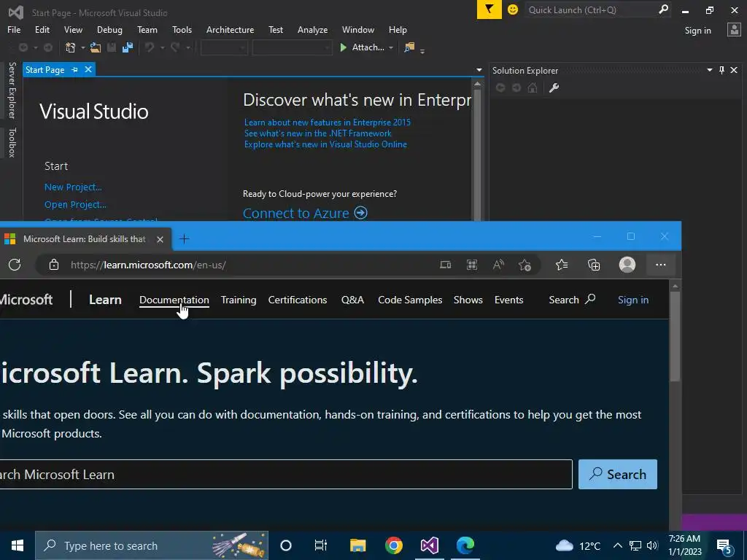Click the Edge profile avatar icon
Screen dimensions: 747x560
pyautogui.click(x=627, y=264)
